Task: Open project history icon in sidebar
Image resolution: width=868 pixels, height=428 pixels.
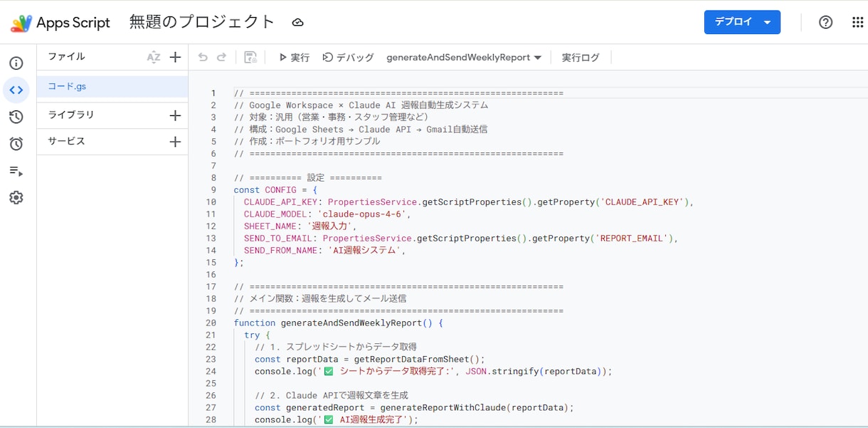Action: coord(16,118)
